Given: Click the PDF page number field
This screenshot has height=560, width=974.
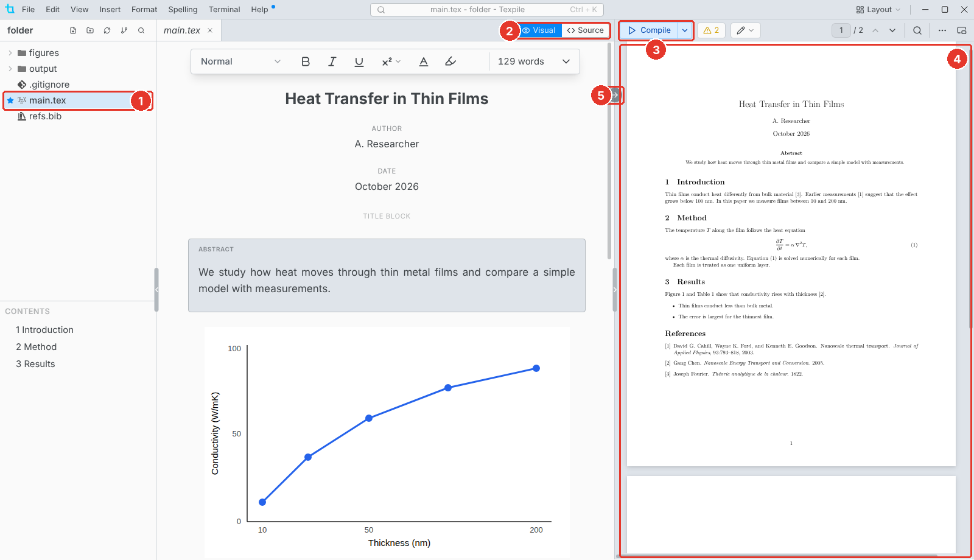Looking at the screenshot, I should click(x=841, y=30).
